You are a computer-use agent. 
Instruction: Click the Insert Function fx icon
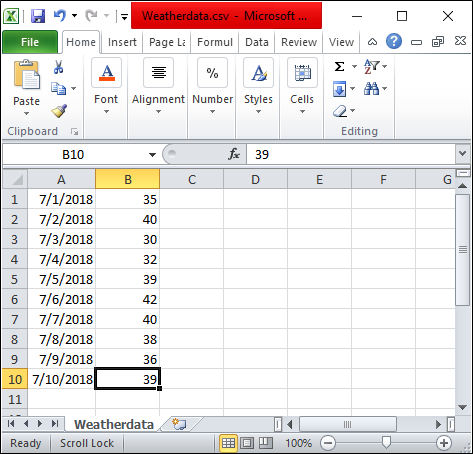click(x=234, y=154)
